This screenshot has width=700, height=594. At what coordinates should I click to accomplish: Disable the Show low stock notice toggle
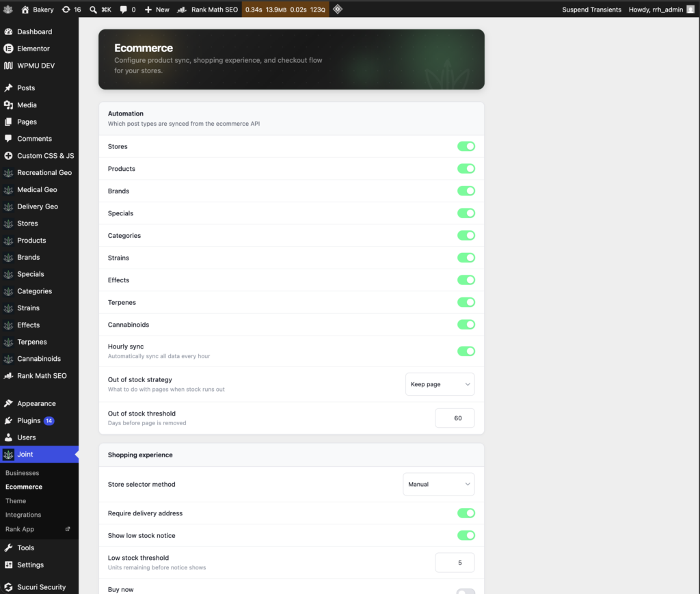[x=466, y=535]
